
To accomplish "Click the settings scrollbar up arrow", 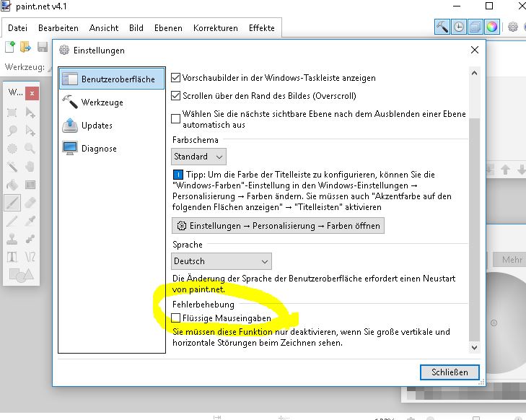I will [x=474, y=73].
